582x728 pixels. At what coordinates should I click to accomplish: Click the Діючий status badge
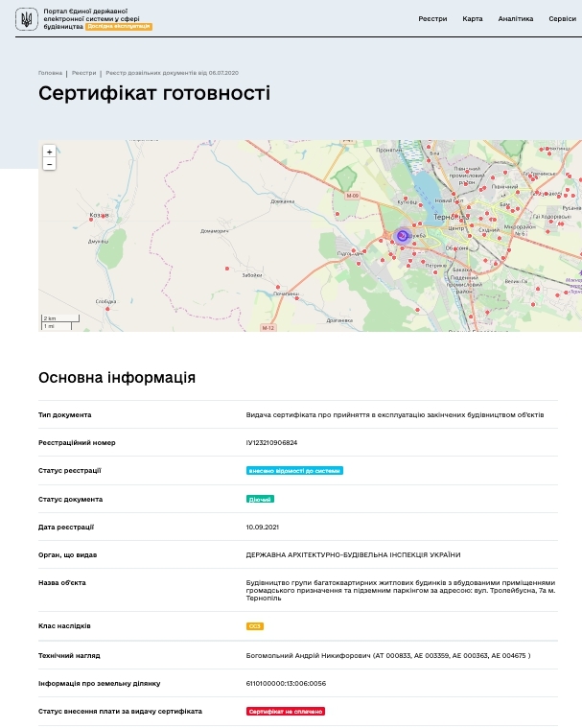click(x=260, y=499)
